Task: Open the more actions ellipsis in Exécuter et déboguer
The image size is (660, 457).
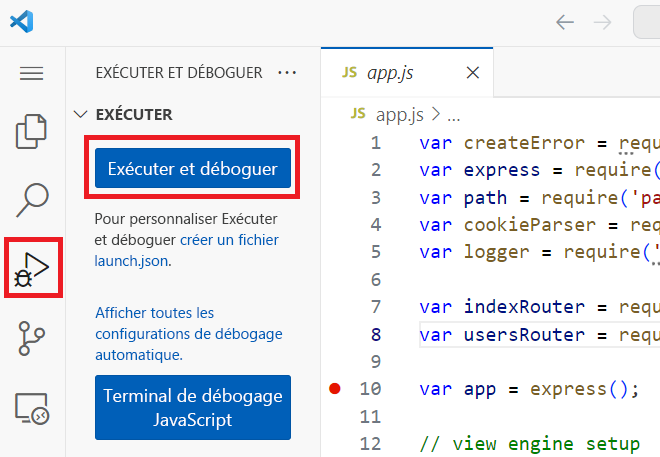Action: point(287,73)
